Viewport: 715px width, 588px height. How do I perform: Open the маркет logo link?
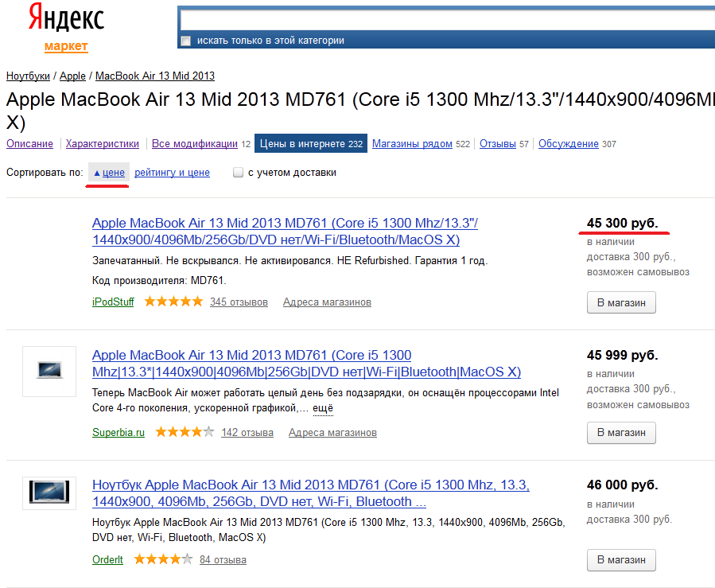tap(66, 46)
